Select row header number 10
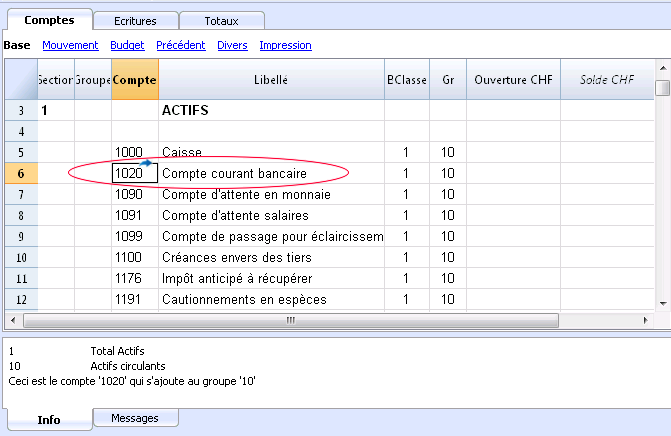 pyautogui.click(x=21, y=257)
